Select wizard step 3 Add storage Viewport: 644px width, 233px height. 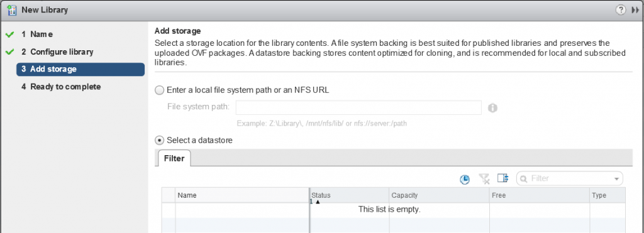(80, 69)
